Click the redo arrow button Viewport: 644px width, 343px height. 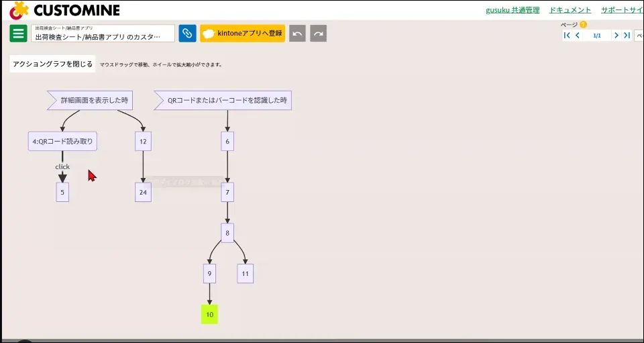pos(319,34)
